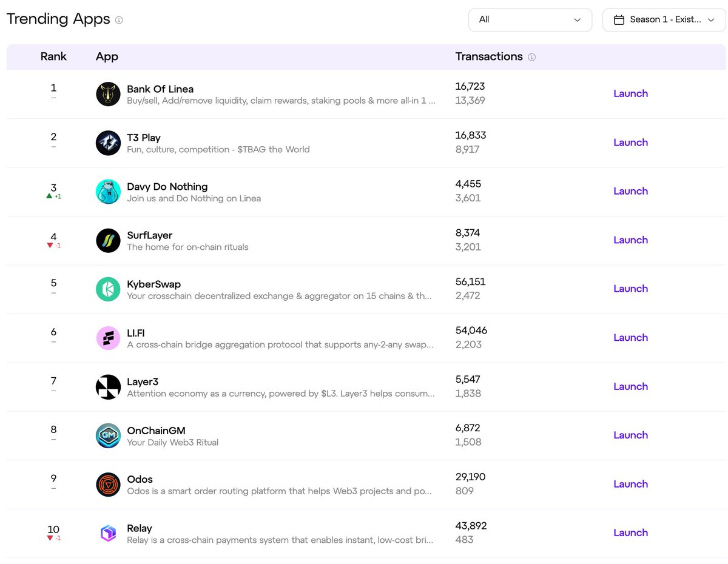Launch OnChainGM

[x=630, y=435]
